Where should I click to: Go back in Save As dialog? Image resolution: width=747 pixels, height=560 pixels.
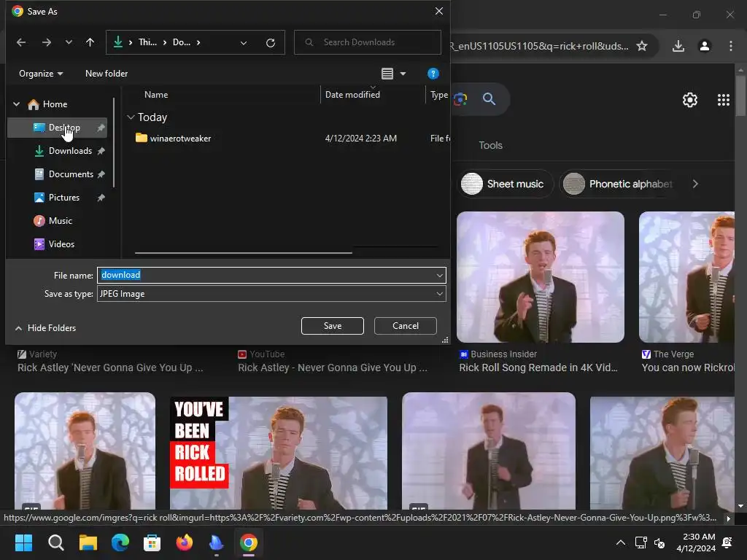click(21, 42)
